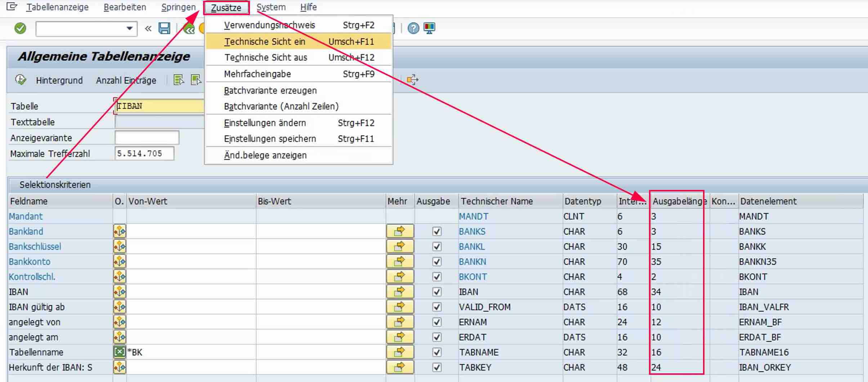This screenshot has height=382, width=868.
Task: Click multiple selection arrow for IBAN row
Action: [399, 292]
